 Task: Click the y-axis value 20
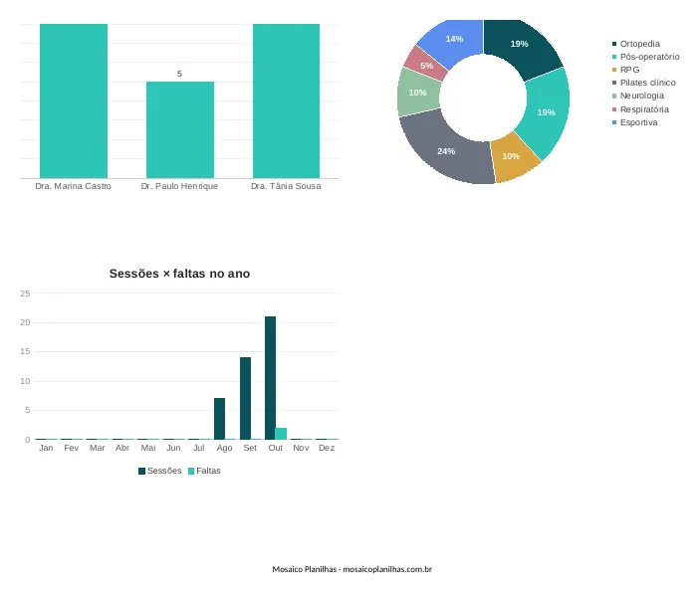(25, 322)
